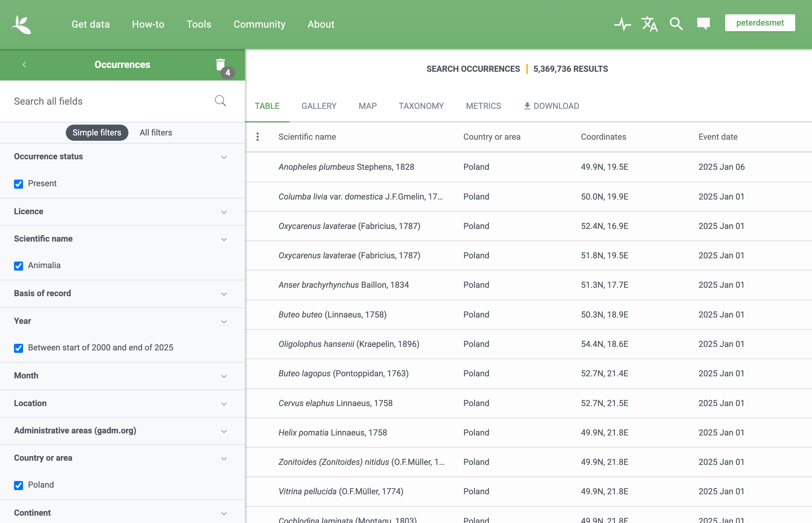Switch to the MAP tab
Image resolution: width=812 pixels, height=523 pixels.
pyautogui.click(x=367, y=106)
